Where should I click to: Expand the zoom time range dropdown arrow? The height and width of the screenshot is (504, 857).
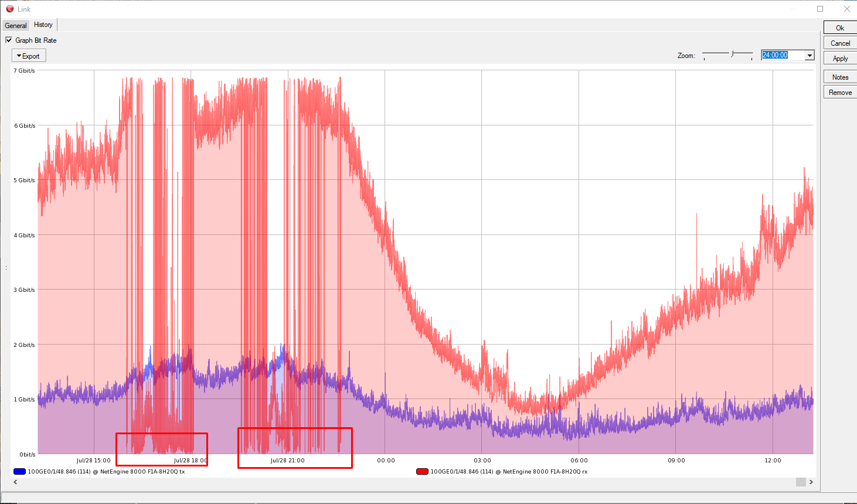coord(810,55)
